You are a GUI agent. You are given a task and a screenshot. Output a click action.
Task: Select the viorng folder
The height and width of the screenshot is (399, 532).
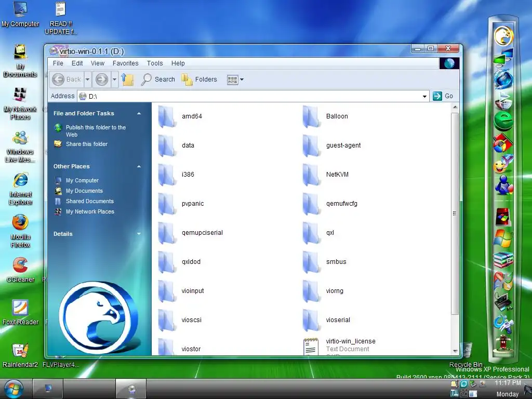tap(323, 291)
